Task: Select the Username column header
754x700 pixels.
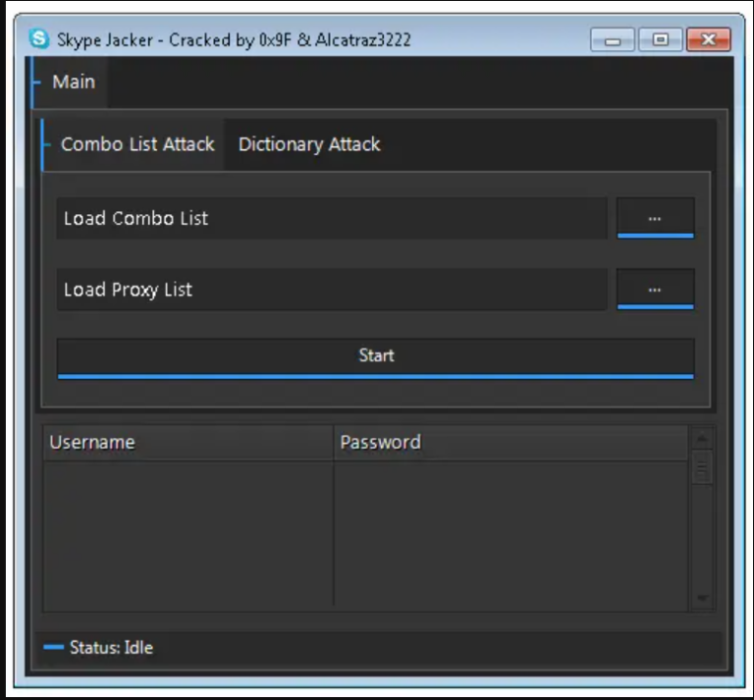Action: 188,443
